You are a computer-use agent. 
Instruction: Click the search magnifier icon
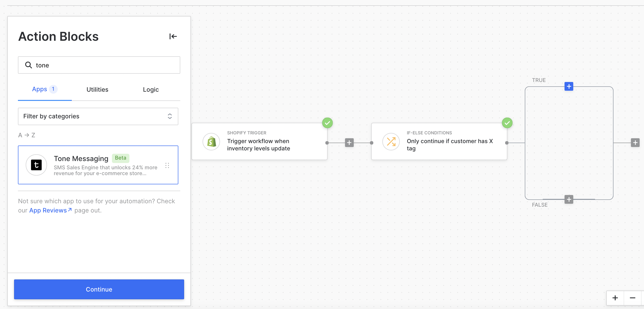coord(29,65)
